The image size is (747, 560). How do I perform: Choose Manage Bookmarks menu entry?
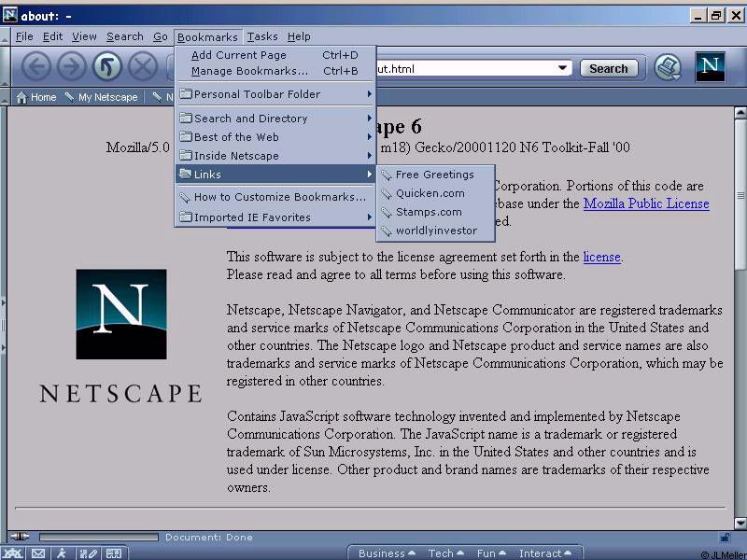click(275, 71)
